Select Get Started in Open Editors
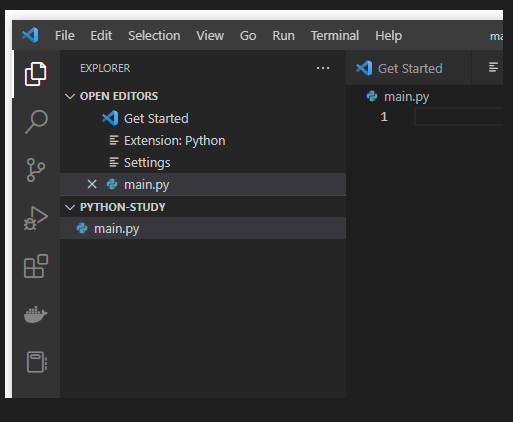 [203, 118]
